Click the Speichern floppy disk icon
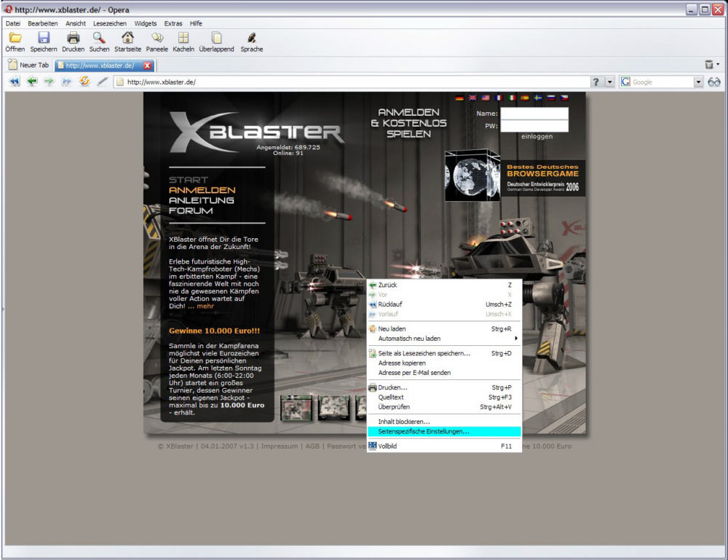This screenshot has height=560, width=728. [44, 38]
